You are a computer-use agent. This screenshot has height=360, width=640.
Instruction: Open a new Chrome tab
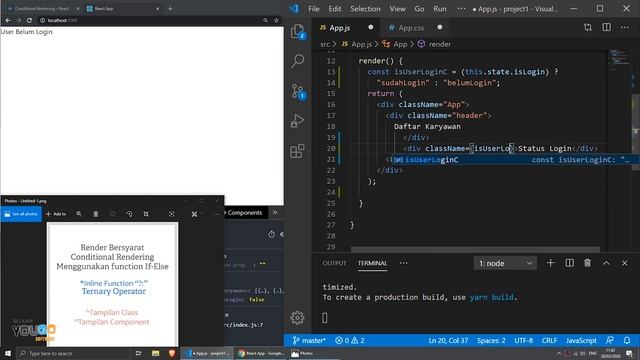pos(170,8)
